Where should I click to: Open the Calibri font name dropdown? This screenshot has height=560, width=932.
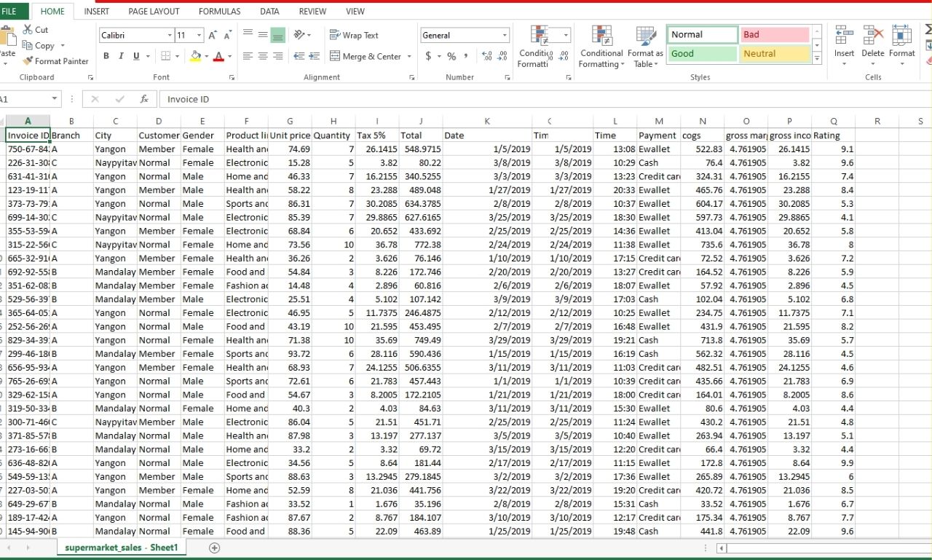click(170, 36)
